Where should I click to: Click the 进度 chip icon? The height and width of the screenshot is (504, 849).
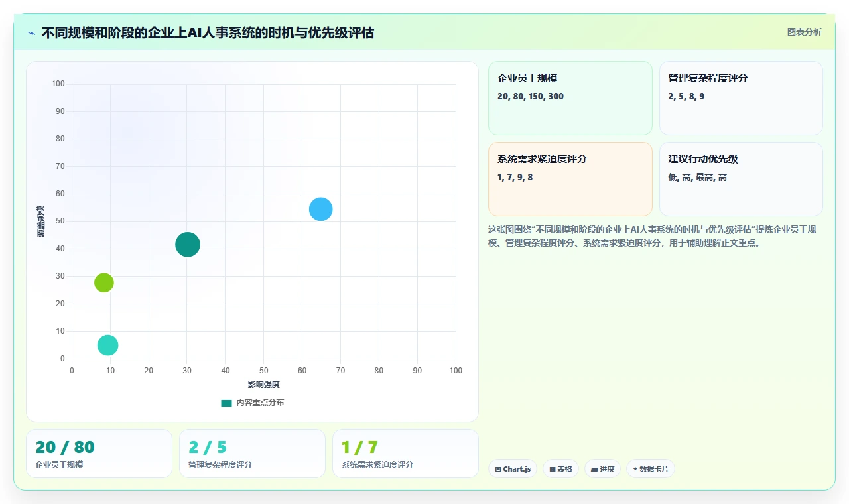[x=594, y=469]
